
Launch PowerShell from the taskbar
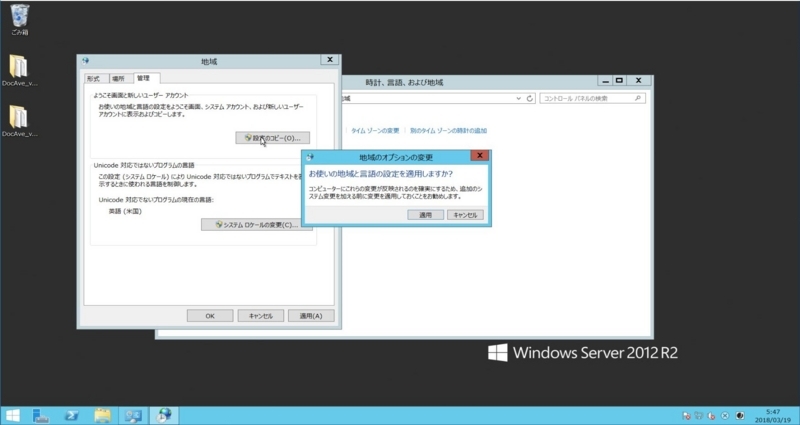[x=72, y=416]
